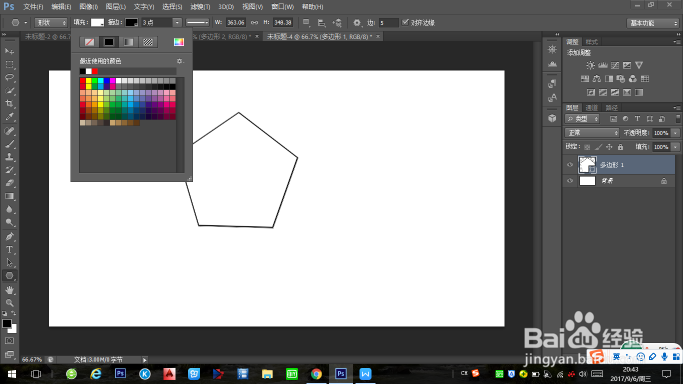The image size is (683, 384).
Task: Open the tool mode dropdown 形状
Action: coord(51,22)
